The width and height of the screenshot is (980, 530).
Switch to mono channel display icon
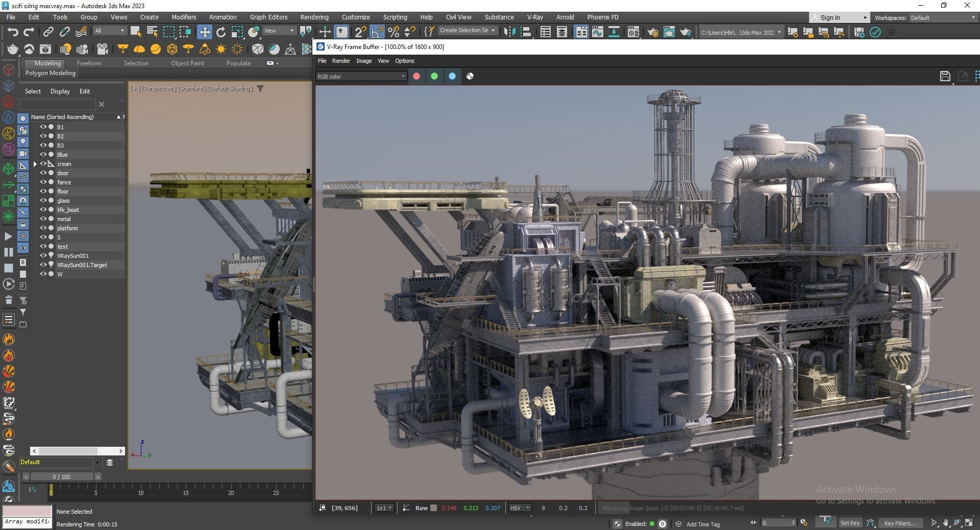coord(470,76)
